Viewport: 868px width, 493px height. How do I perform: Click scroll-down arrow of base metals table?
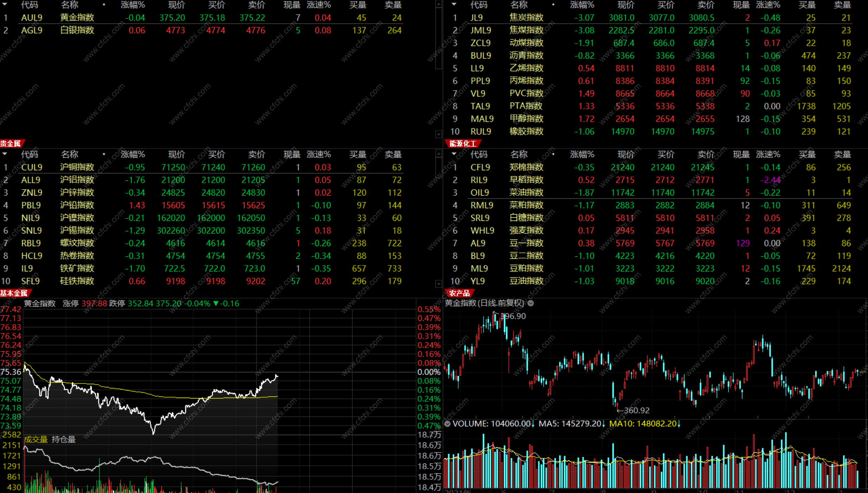439,283
